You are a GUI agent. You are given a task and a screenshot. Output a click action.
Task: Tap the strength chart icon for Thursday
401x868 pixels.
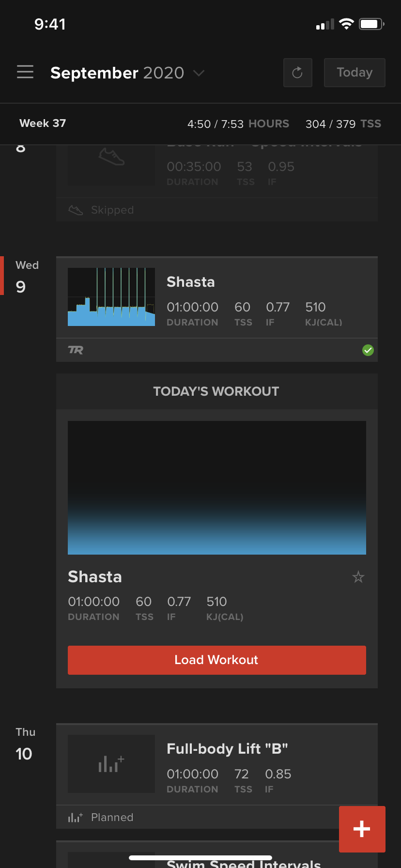coord(111,764)
